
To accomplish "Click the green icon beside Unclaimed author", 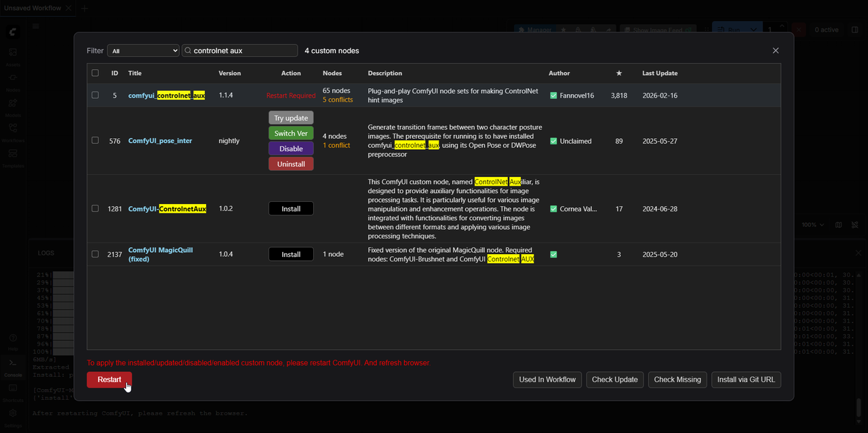I will tap(553, 141).
